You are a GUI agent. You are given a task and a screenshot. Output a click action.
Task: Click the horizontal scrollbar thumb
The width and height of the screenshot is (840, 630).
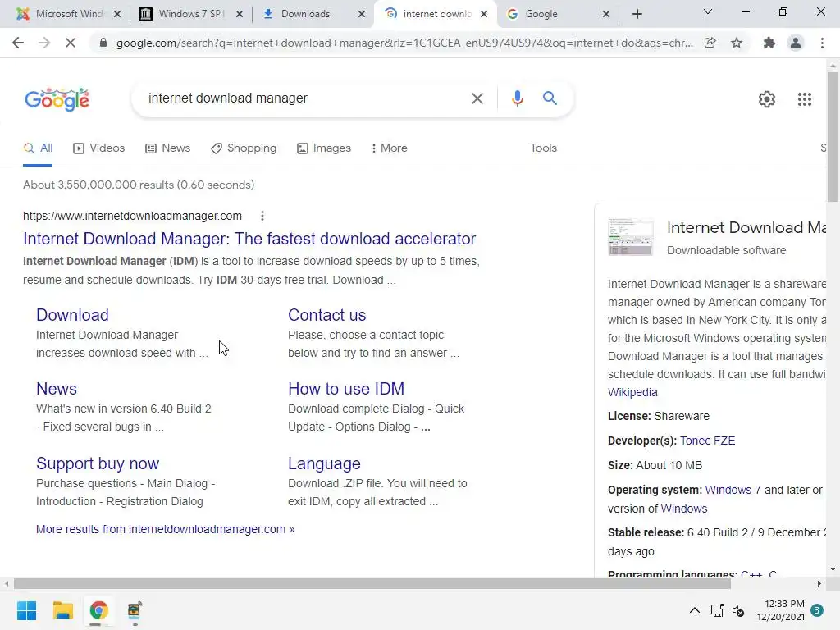click(372, 583)
